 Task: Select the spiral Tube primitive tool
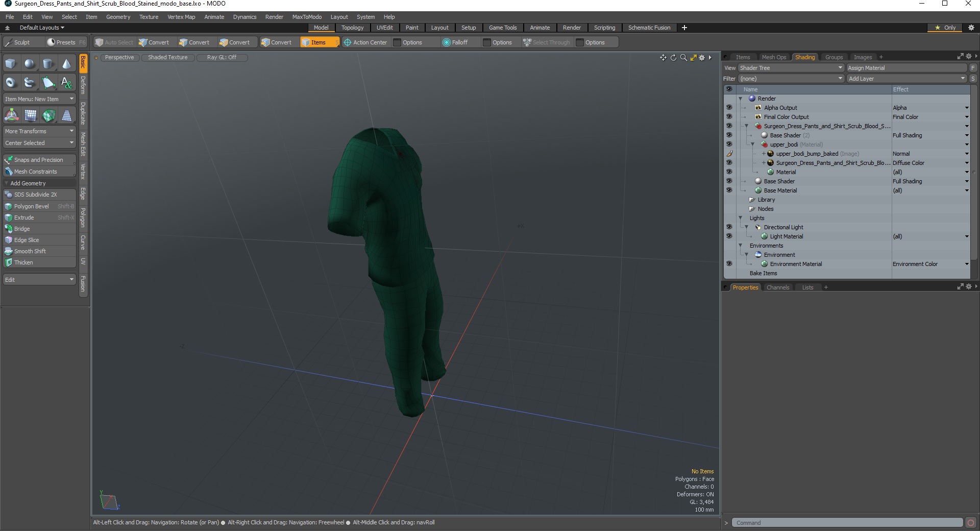(x=30, y=82)
